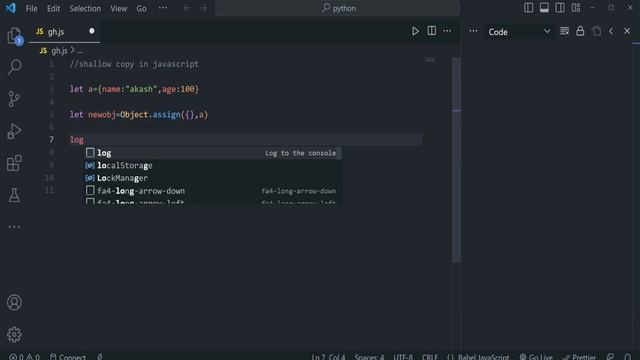Choose the LockManager suggestion
The width and height of the screenshot is (640, 360).
coord(213,178)
